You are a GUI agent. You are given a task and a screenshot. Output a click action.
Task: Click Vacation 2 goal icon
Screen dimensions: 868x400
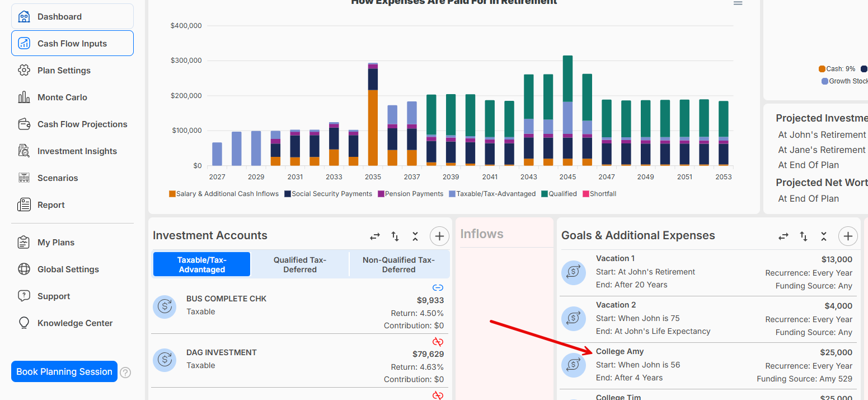(x=573, y=319)
